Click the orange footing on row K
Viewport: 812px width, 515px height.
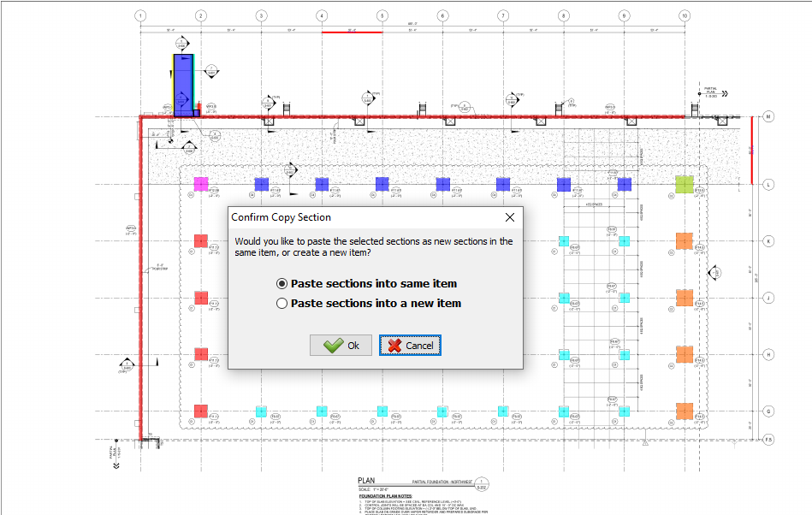coord(684,240)
